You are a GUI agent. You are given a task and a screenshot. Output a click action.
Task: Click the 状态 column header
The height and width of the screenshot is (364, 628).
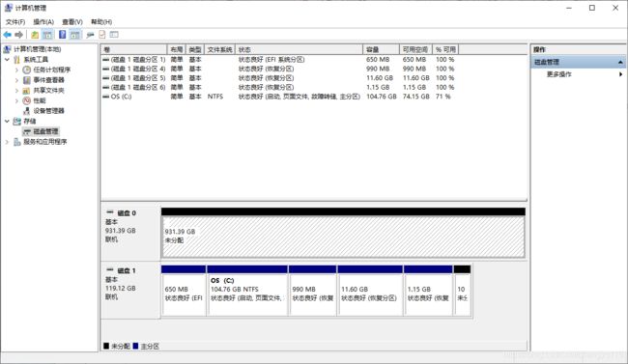[x=299, y=49]
